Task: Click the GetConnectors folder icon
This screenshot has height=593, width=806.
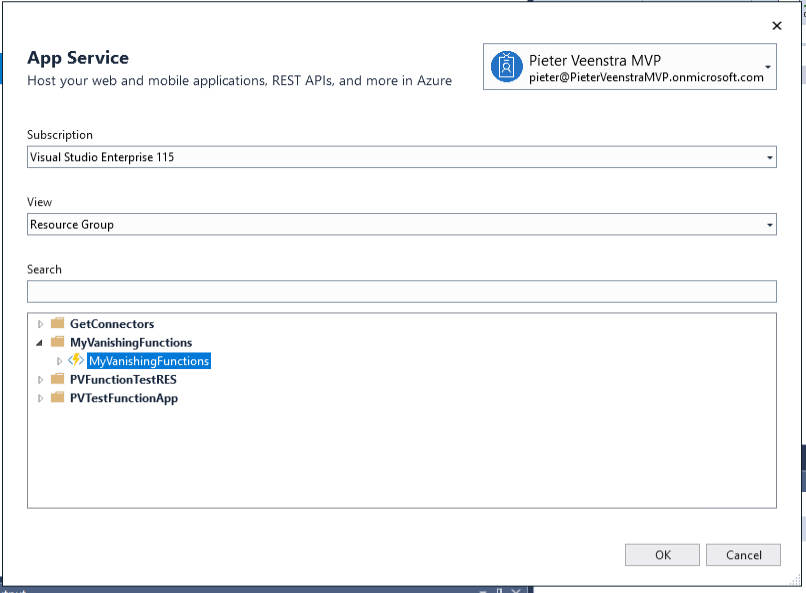Action: tap(58, 323)
